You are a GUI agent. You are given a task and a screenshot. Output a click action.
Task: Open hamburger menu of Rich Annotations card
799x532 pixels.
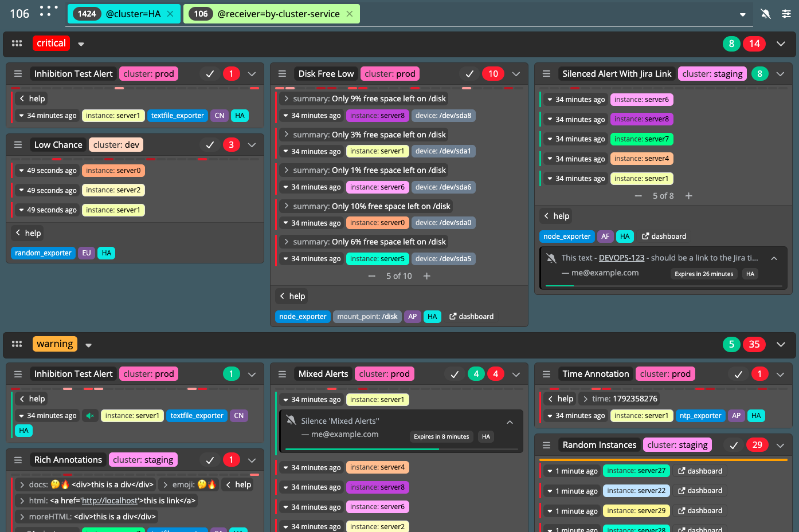pyautogui.click(x=18, y=460)
